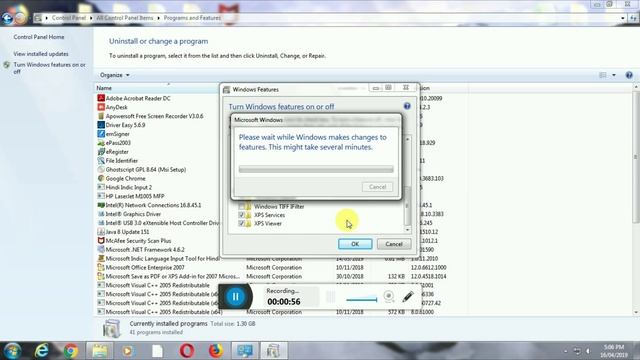Toggle the XPS Services checkbox
The width and height of the screenshot is (640, 360).
241,215
